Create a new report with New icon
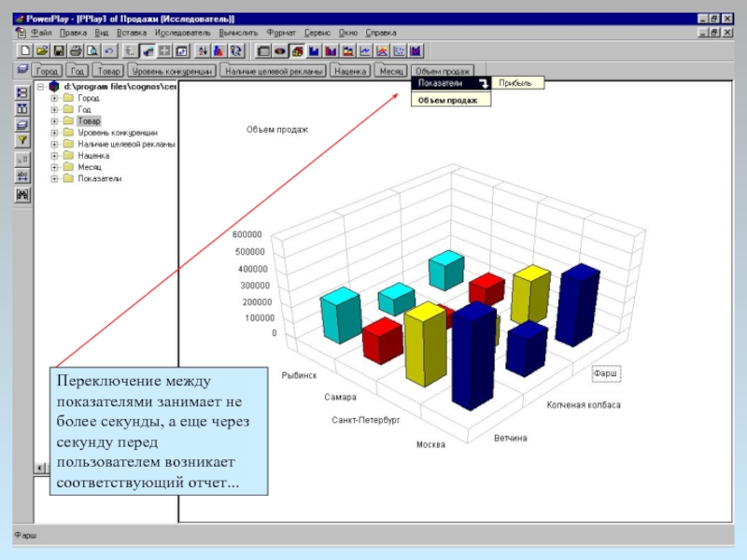 coord(25,51)
